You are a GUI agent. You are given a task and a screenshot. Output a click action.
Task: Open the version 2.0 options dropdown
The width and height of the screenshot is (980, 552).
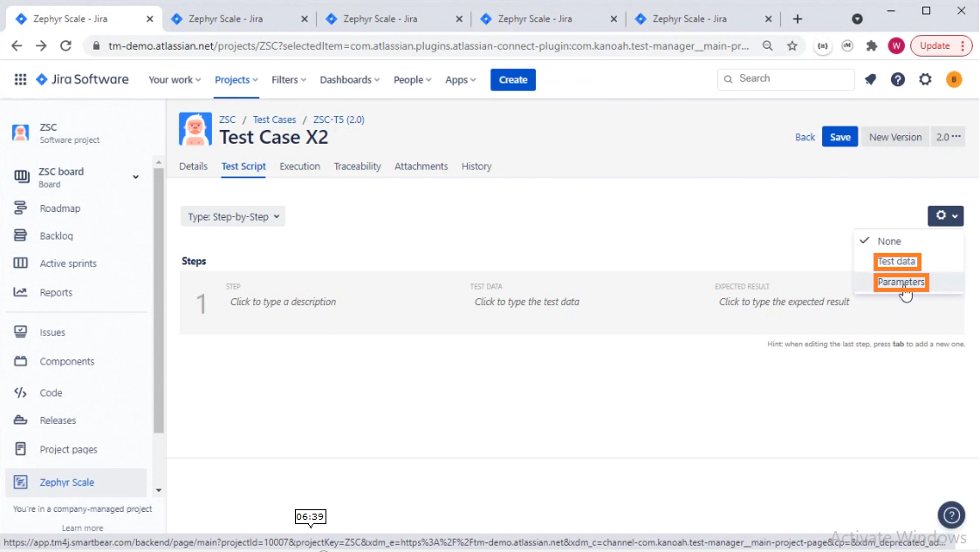[x=948, y=137]
